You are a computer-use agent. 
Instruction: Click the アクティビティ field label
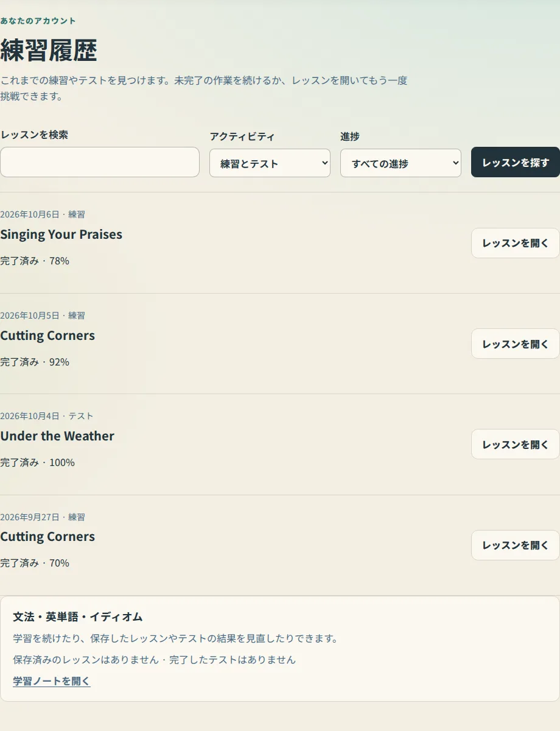click(242, 136)
